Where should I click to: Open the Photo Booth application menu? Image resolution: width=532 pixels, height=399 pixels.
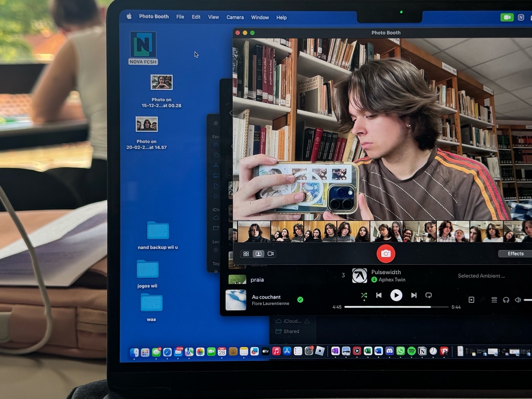(154, 17)
